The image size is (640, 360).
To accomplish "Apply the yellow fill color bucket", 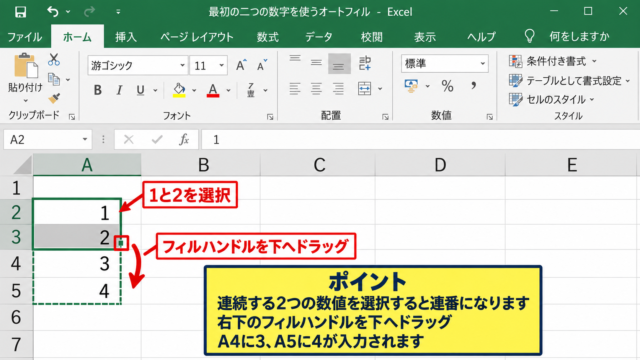I will coord(179,90).
